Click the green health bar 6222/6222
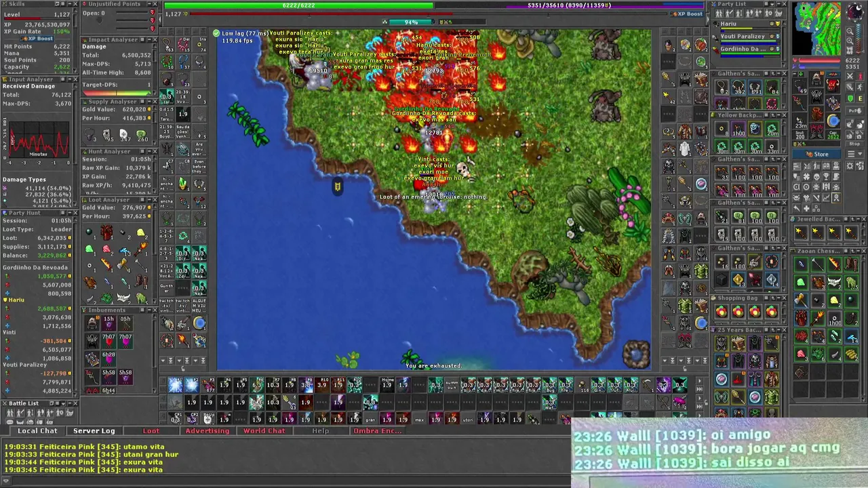The width and height of the screenshot is (868, 488). pyautogui.click(x=298, y=5)
